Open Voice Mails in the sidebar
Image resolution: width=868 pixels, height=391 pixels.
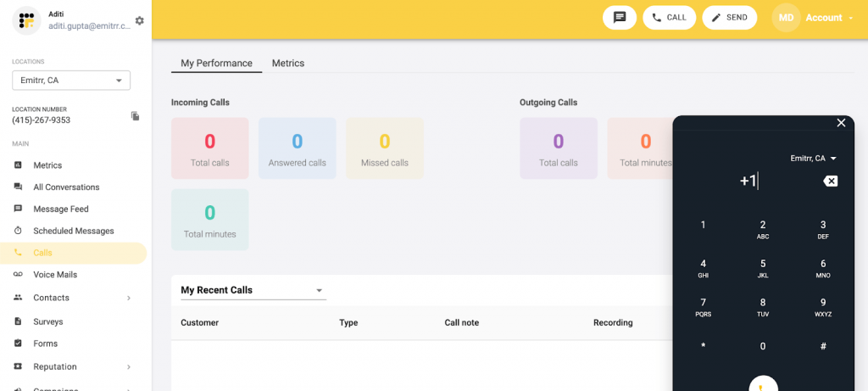[x=54, y=275]
